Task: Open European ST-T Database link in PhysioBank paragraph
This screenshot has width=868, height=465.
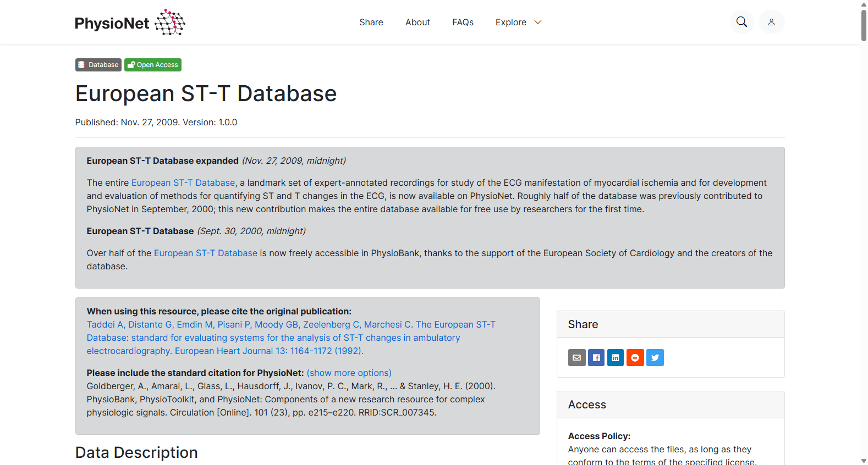Action: pyautogui.click(x=206, y=253)
